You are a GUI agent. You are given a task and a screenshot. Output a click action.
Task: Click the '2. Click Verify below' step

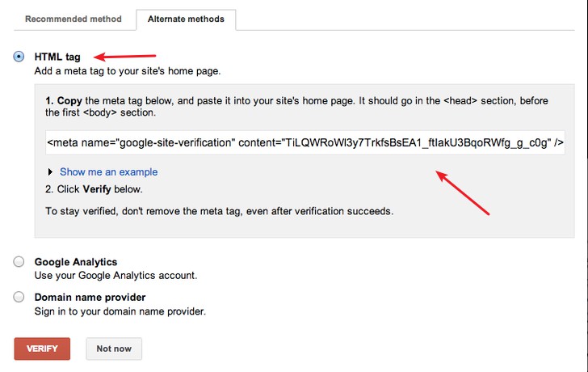pos(94,189)
